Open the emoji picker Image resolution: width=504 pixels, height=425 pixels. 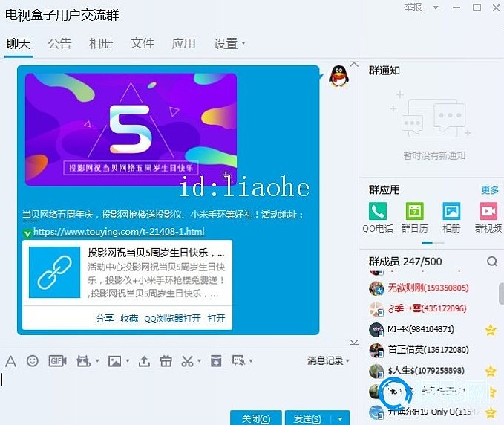(x=33, y=361)
